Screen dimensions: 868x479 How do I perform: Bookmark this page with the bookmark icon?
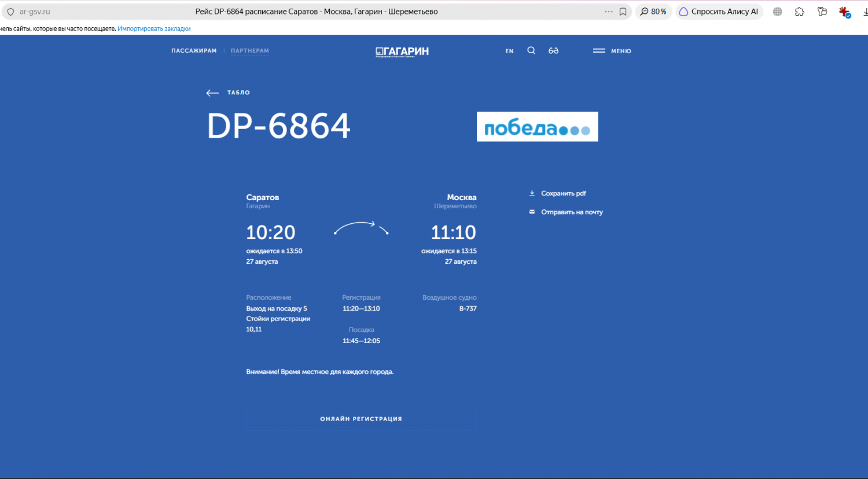623,12
